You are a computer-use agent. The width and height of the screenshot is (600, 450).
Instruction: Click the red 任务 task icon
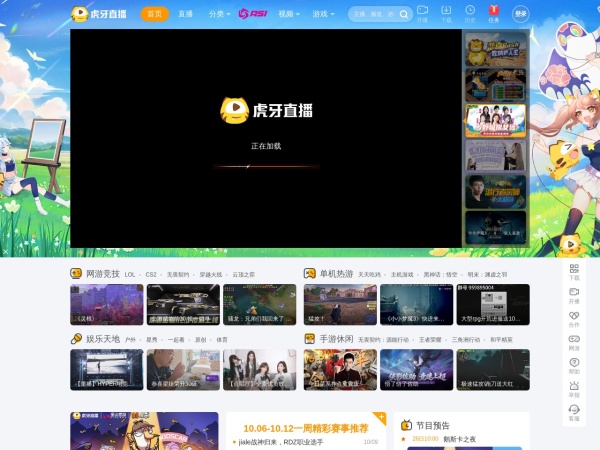494,13
